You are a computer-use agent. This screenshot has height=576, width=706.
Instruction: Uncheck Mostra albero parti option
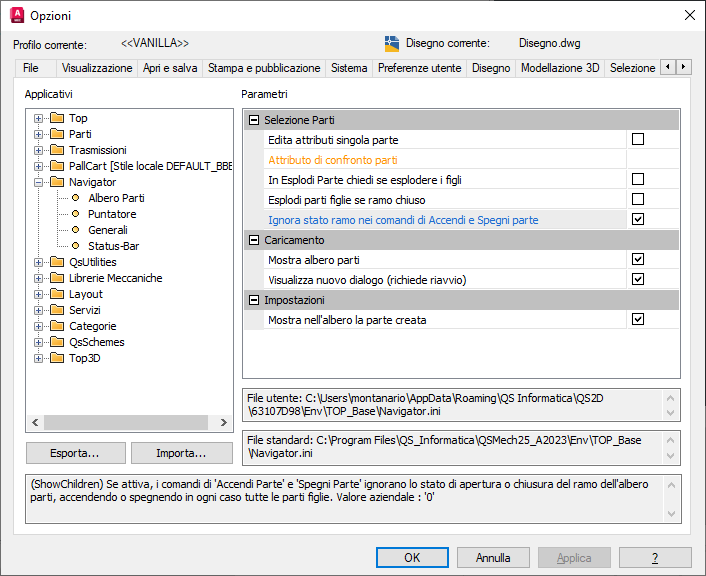(x=638, y=260)
